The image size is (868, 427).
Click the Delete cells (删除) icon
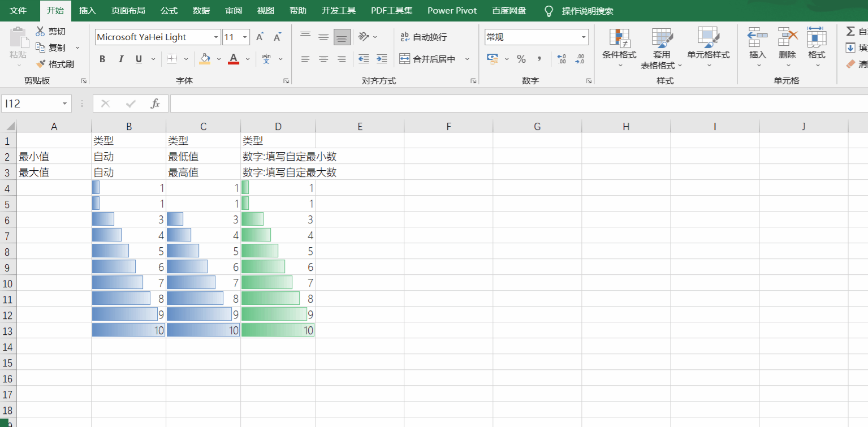point(787,37)
